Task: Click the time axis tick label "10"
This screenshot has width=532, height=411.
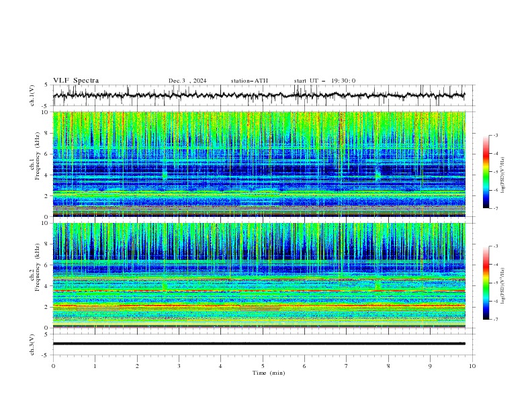Action: coord(472,366)
